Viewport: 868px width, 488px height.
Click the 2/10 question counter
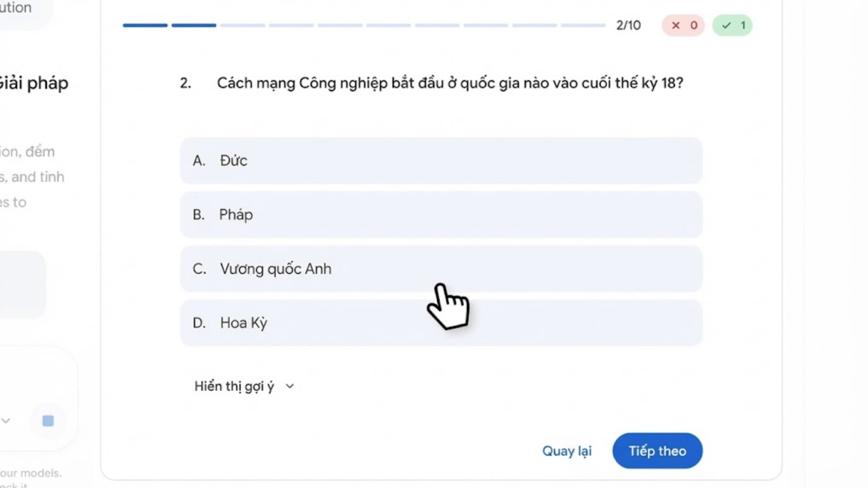tap(628, 25)
